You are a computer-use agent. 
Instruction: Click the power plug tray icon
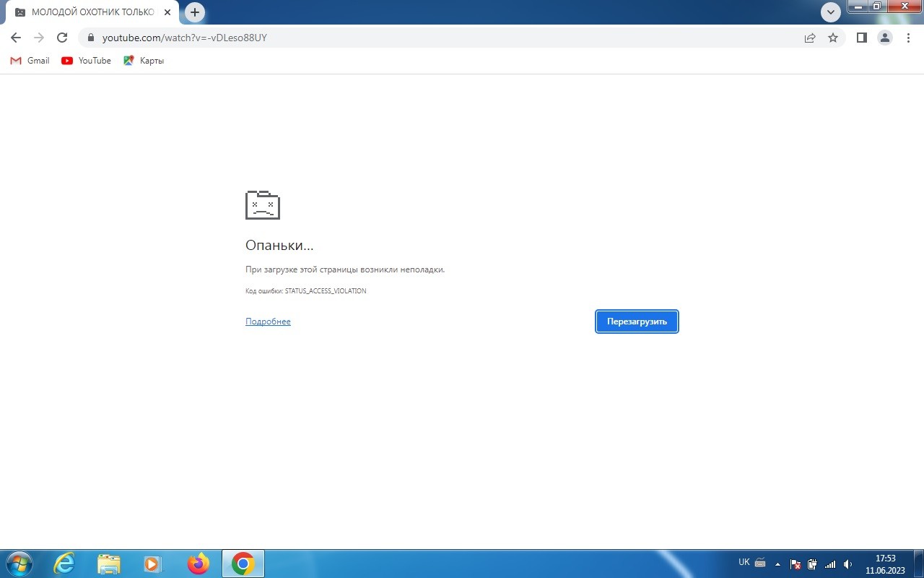point(813,564)
